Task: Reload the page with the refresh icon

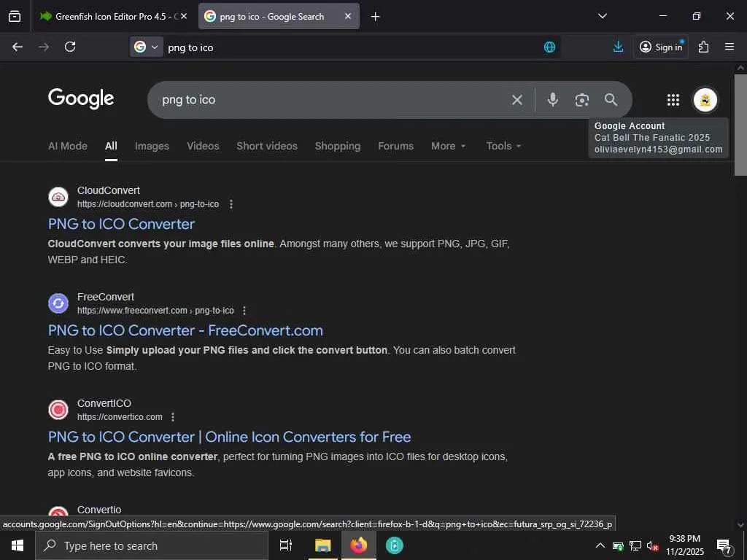Action: click(x=70, y=47)
